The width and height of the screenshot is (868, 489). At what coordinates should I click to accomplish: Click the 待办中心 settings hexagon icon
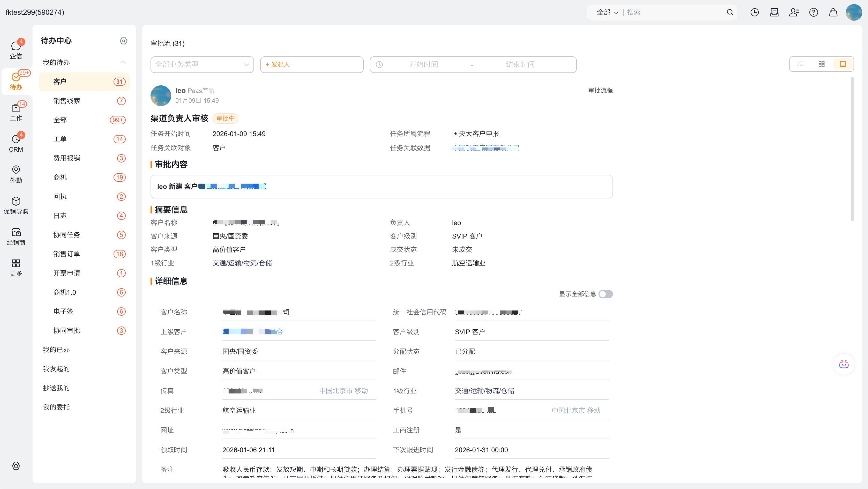pyautogui.click(x=123, y=41)
